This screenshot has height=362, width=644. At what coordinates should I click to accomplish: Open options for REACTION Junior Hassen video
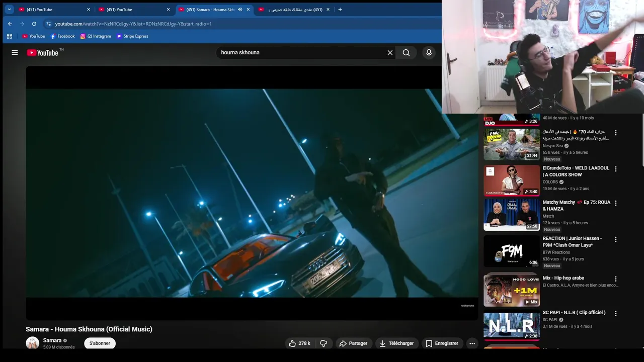pos(615,239)
